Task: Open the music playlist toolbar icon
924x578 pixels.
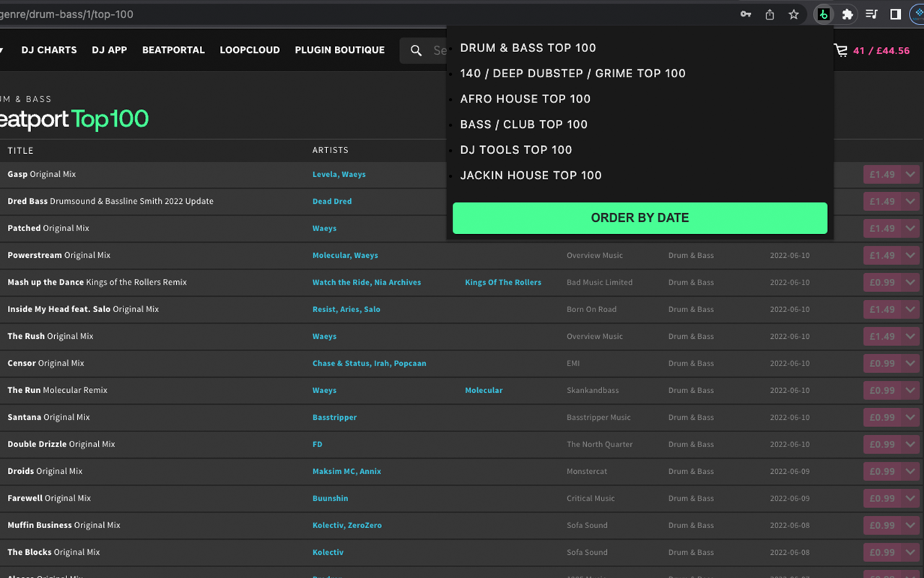Action: tap(871, 14)
